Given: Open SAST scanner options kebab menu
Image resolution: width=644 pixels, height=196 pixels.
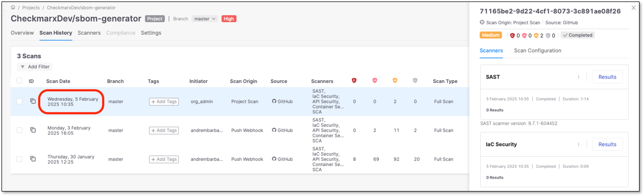Looking at the screenshot, I should [578, 77].
